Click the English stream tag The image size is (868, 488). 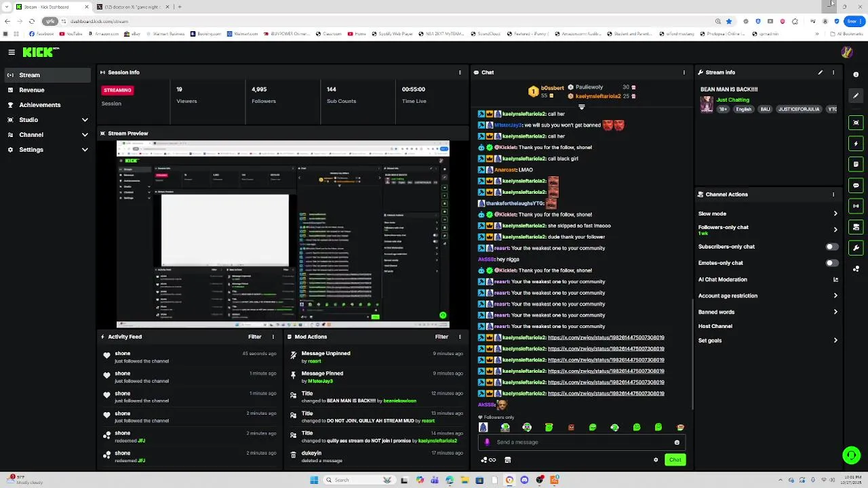click(x=744, y=109)
